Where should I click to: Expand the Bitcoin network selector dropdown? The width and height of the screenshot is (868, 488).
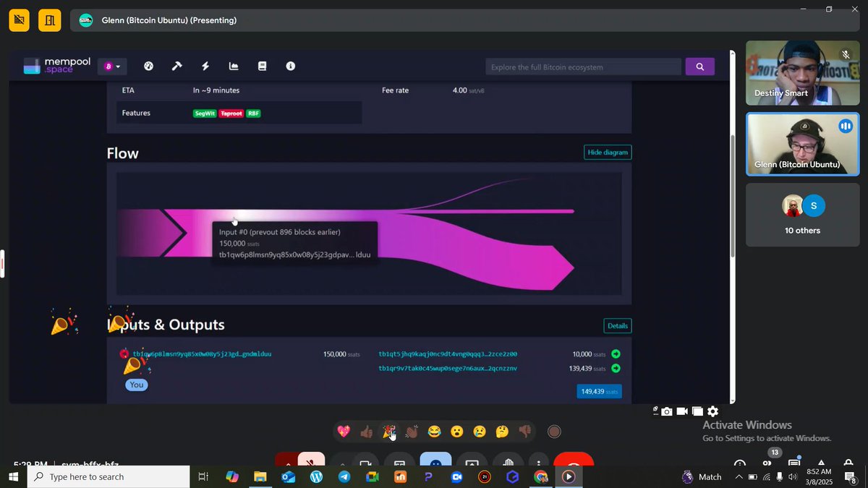pos(112,67)
